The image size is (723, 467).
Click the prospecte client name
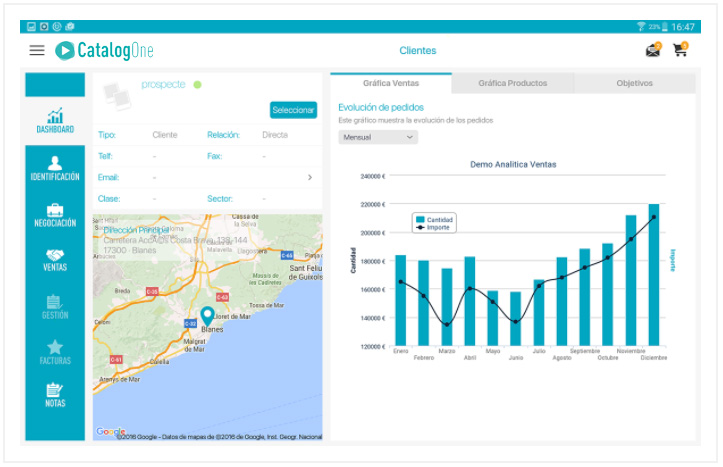(x=163, y=84)
